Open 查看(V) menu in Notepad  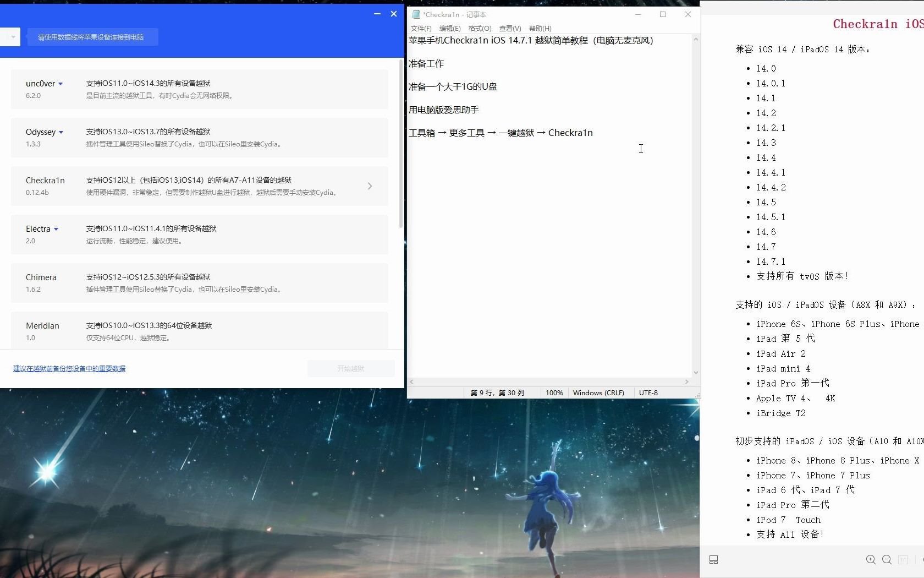coord(510,28)
